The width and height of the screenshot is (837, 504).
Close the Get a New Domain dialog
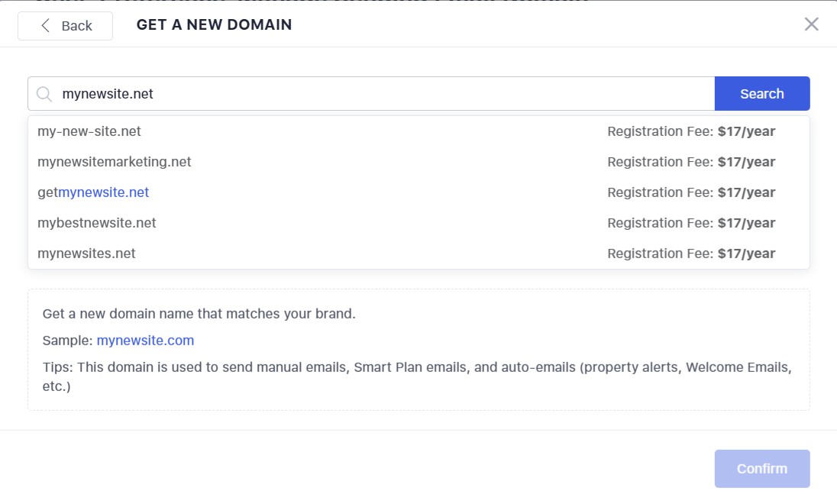click(x=811, y=24)
